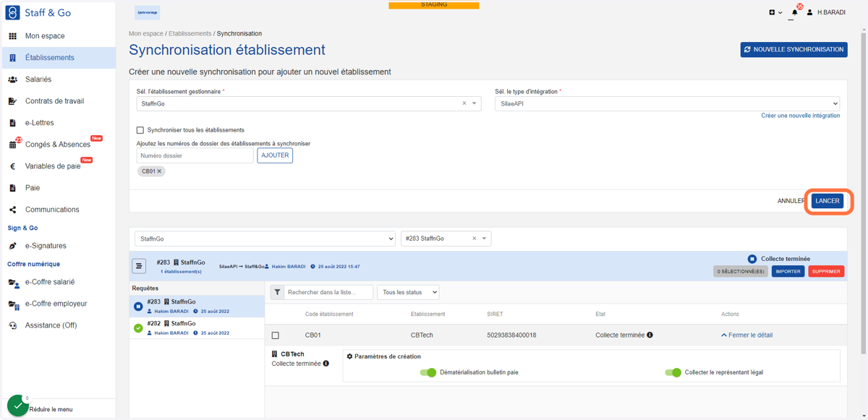Open the plus menu in the top bar
The image size is (868, 420).
[775, 12]
